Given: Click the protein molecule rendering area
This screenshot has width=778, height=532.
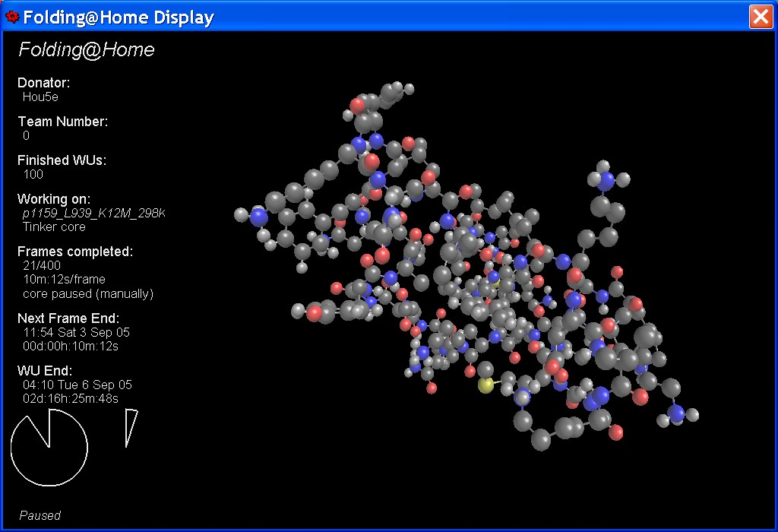Looking at the screenshot, I should (x=471, y=266).
